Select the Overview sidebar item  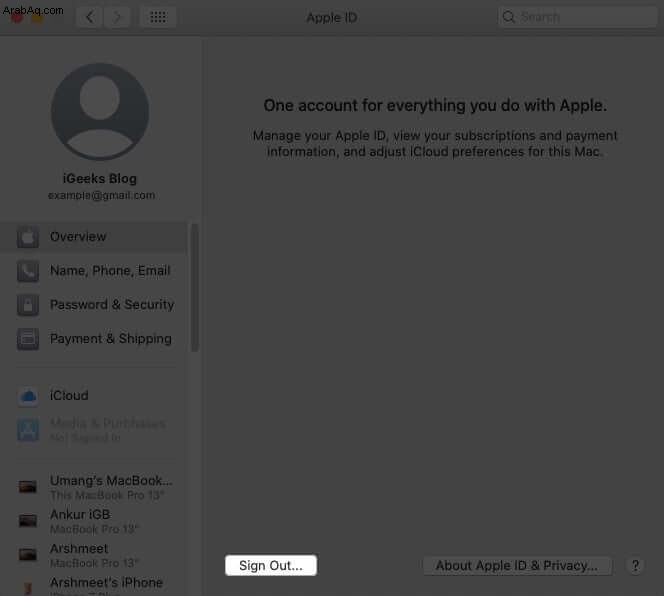tap(93, 237)
